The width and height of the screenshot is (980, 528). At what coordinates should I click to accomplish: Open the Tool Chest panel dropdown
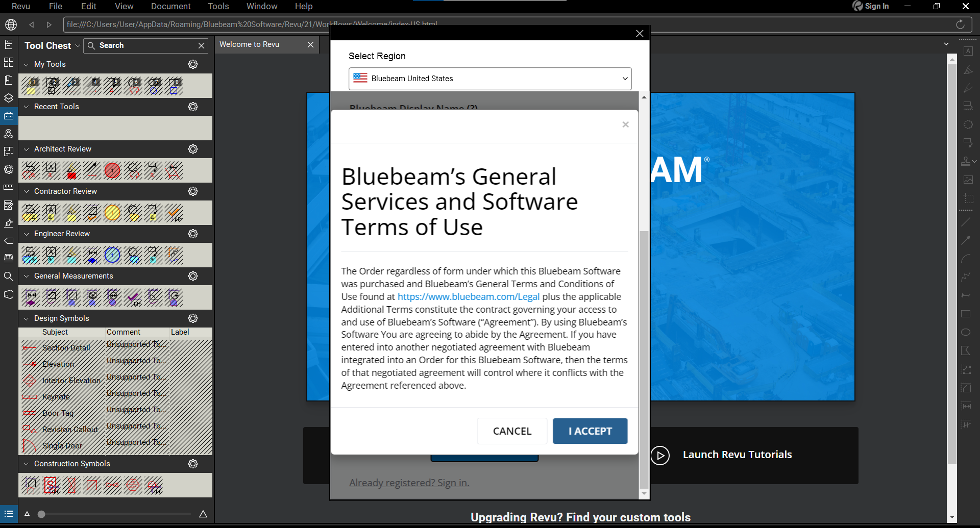click(78, 45)
